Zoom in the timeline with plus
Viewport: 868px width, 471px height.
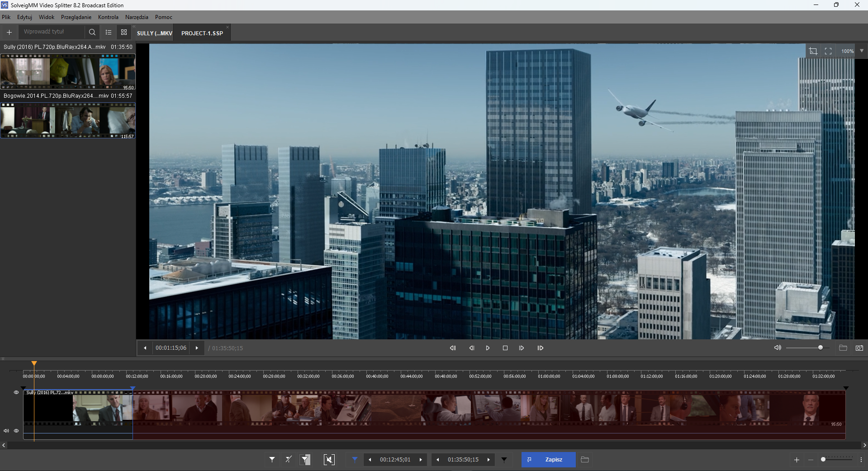click(797, 460)
